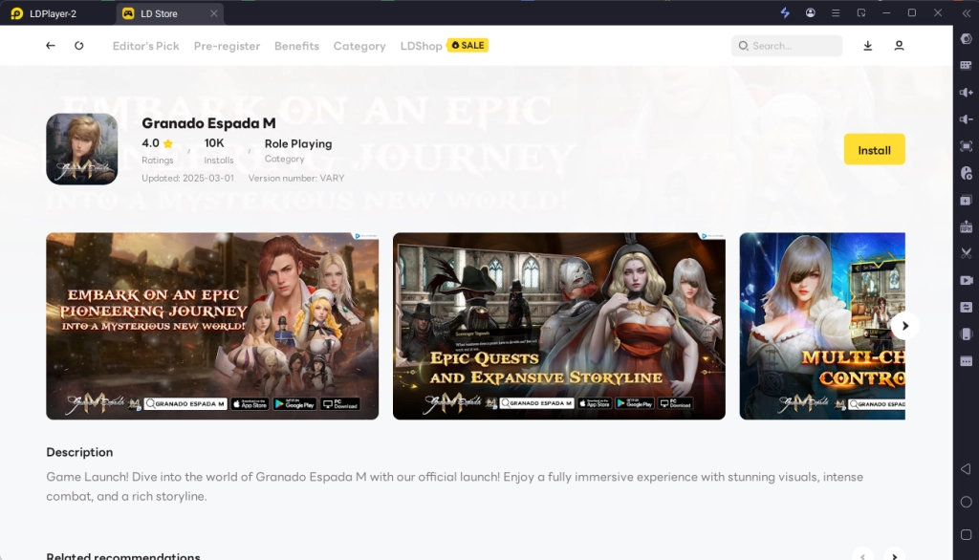
Task: Open the Multi-Character Control screenshot
Action: click(x=822, y=326)
